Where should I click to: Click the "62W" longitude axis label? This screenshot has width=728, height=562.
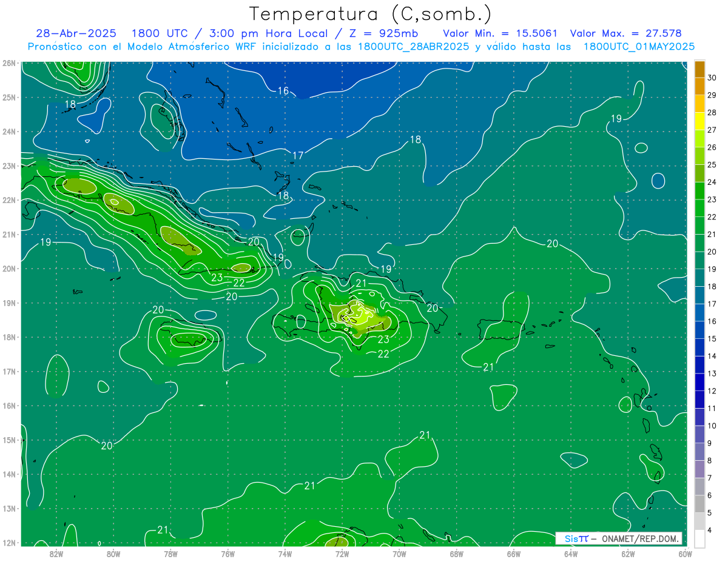[x=628, y=554]
